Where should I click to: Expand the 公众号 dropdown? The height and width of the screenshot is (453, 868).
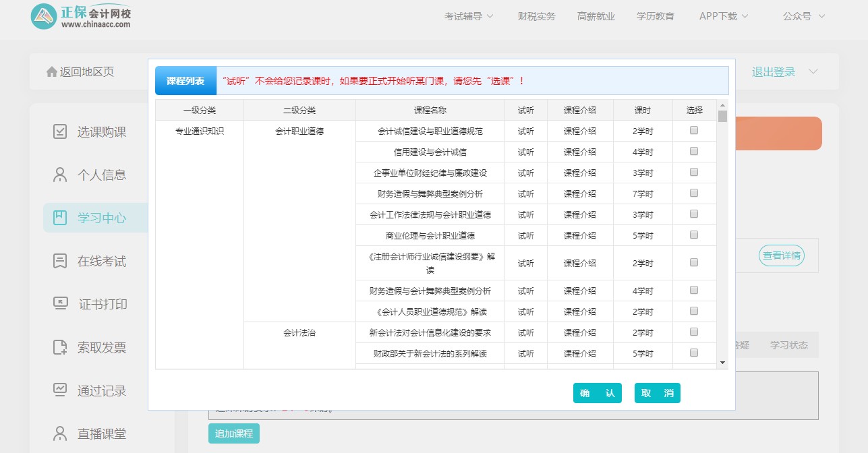[x=803, y=16]
